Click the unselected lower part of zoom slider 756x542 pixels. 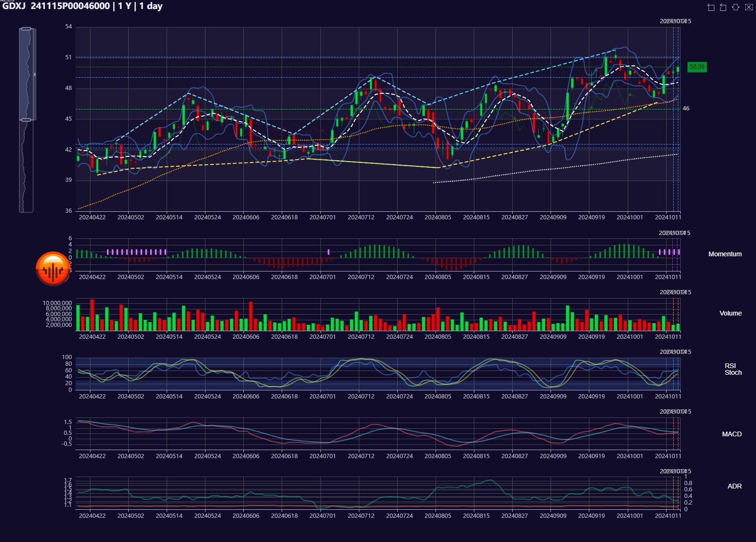(27, 166)
